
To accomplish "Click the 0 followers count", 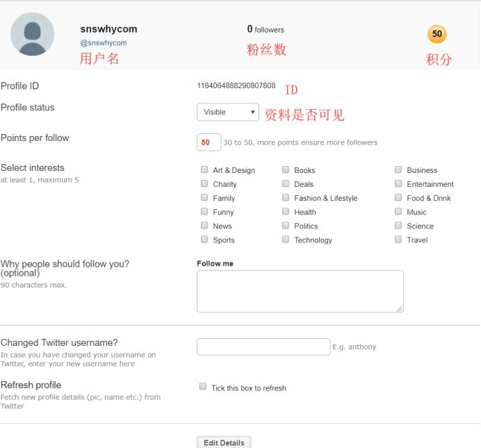I will coord(266,29).
